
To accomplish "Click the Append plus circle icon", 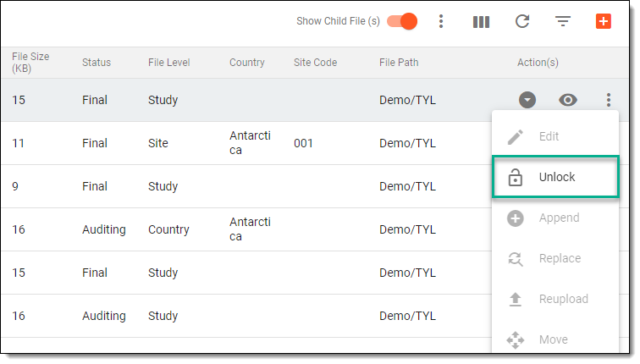I will point(515,218).
